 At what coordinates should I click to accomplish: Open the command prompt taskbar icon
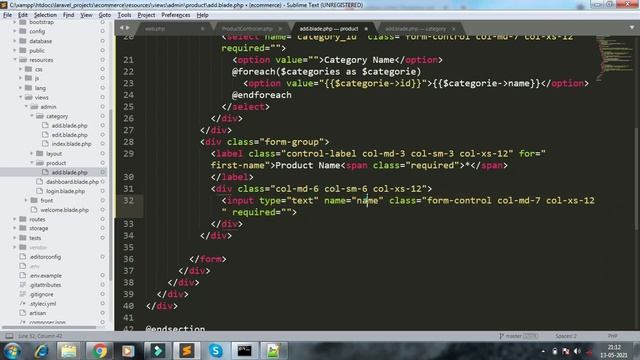pos(244,351)
